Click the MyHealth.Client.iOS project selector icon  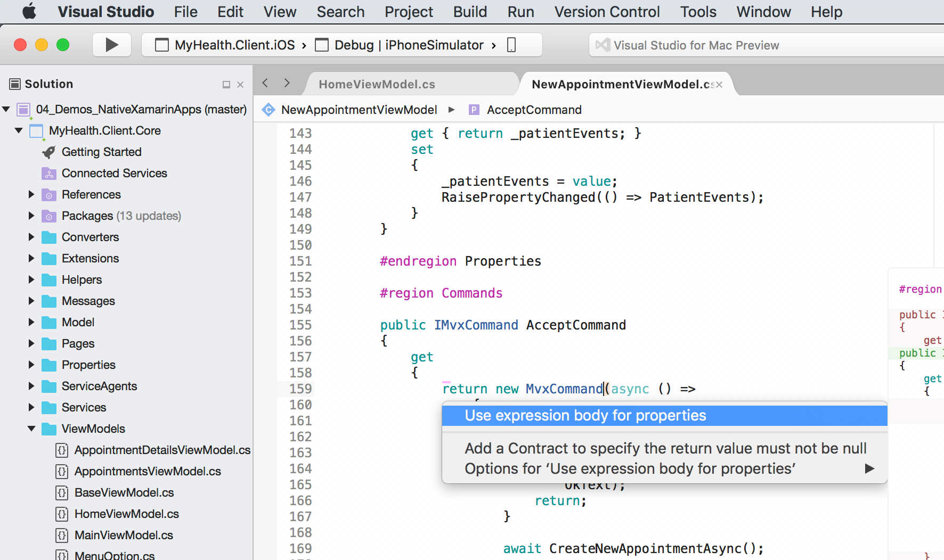tap(162, 45)
